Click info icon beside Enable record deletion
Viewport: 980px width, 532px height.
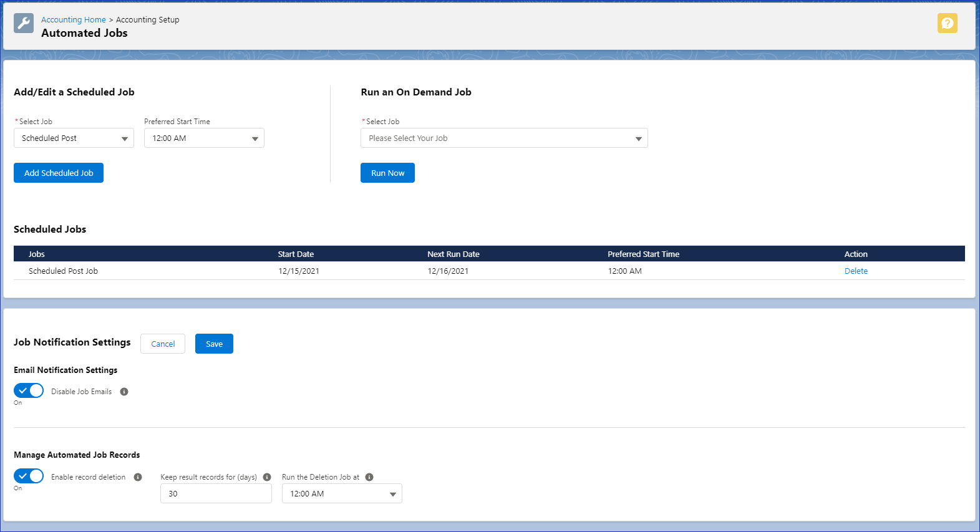pyautogui.click(x=138, y=477)
